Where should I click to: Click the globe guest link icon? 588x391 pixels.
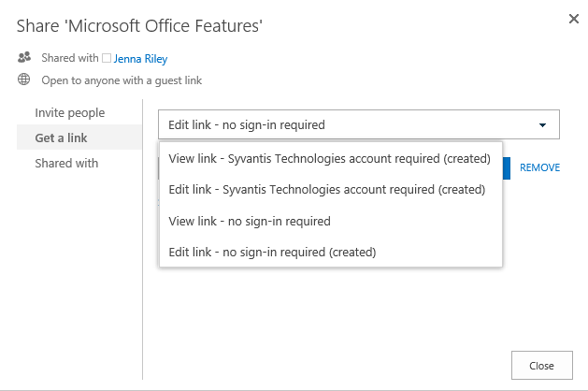click(24, 80)
